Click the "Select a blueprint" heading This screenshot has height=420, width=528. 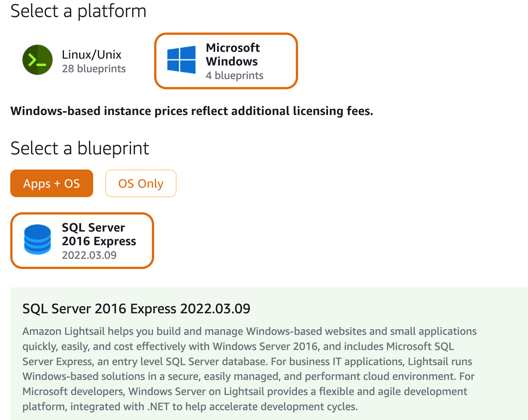point(80,148)
